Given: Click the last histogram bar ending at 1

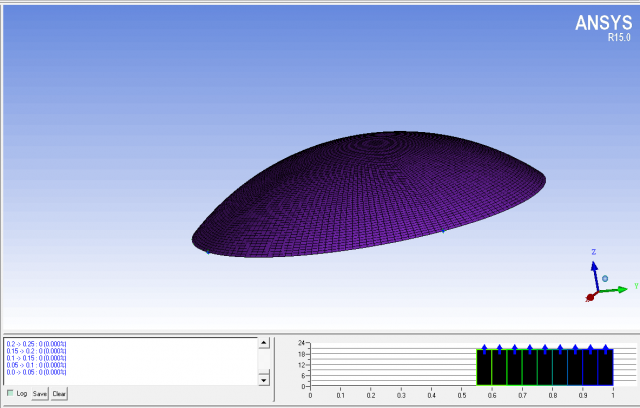Looking at the screenshot, I should 605,368.
